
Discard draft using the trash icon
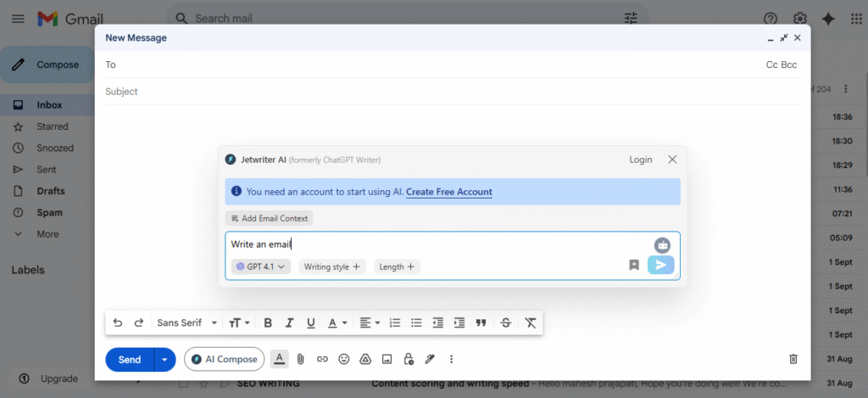[793, 359]
